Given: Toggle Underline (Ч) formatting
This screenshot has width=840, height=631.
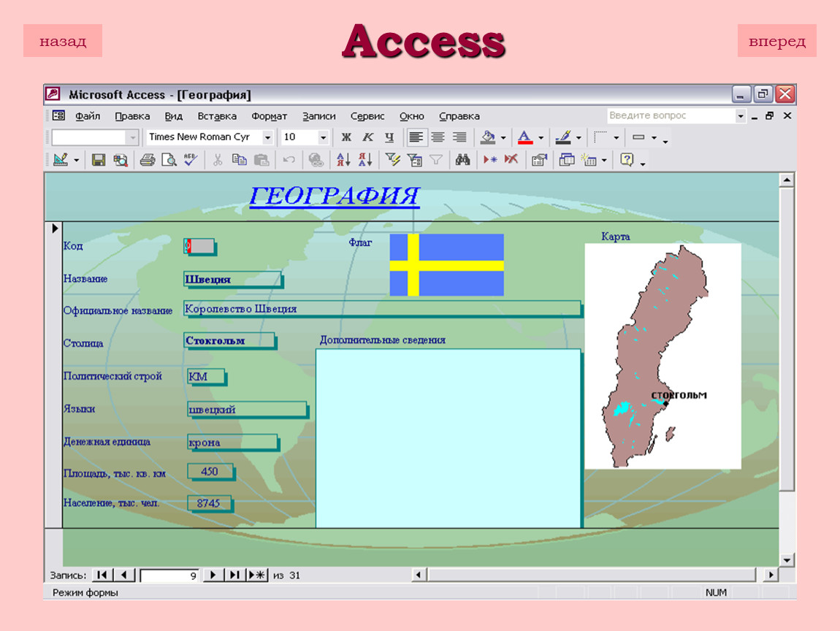Looking at the screenshot, I should (389, 137).
